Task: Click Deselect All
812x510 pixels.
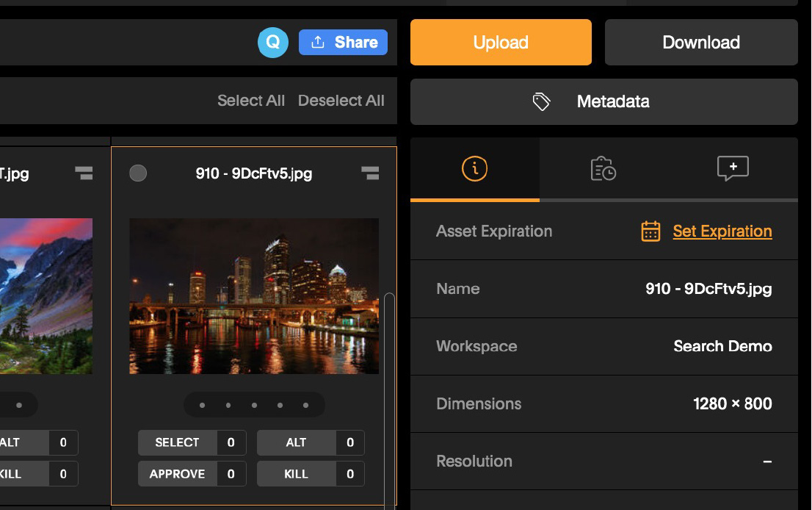Action: [341, 101]
